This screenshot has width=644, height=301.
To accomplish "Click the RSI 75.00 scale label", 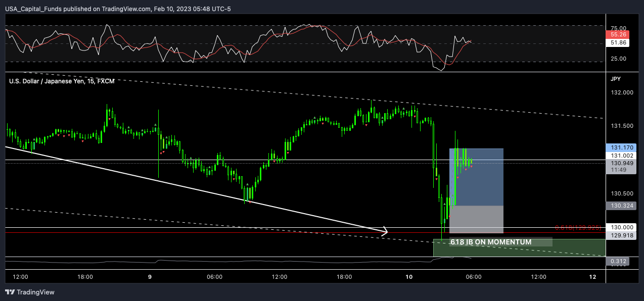I will (x=618, y=28).
